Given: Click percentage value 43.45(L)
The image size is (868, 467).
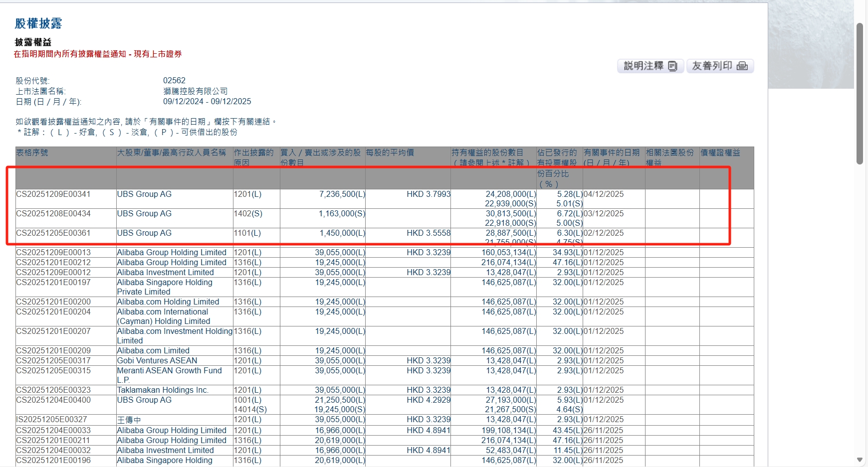Looking at the screenshot, I should coord(568,430).
